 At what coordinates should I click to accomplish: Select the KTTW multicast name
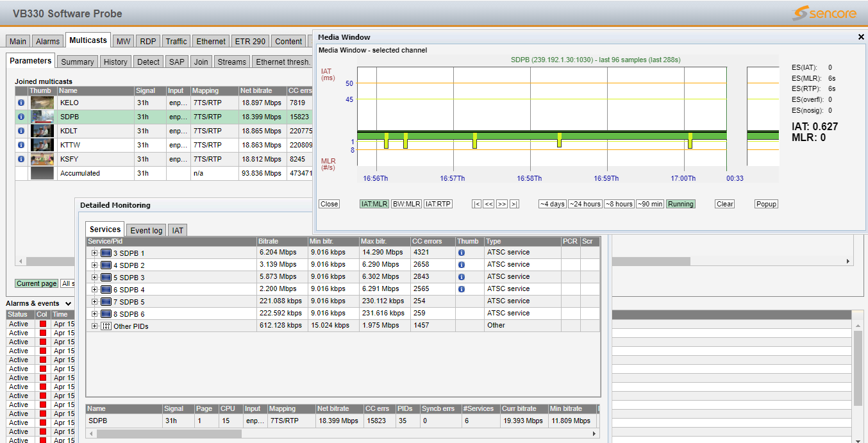69,145
